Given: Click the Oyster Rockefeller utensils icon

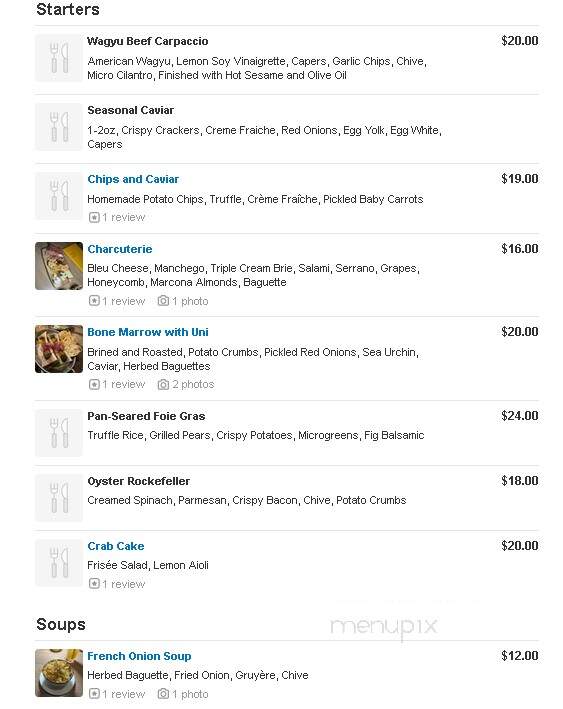Looking at the screenshot, I should pyautogui.click(x=59, y=498).
